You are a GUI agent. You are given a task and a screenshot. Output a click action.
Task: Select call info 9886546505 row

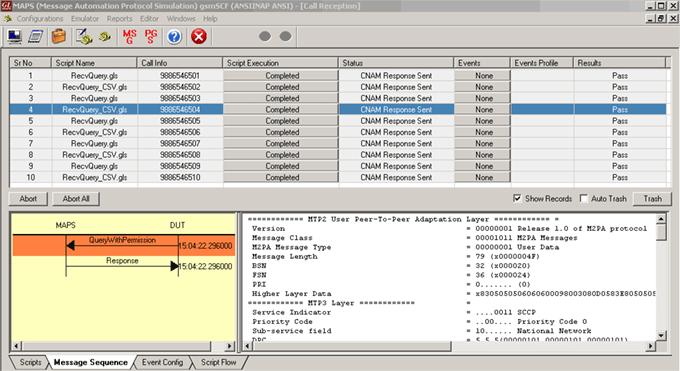[180, 121]
